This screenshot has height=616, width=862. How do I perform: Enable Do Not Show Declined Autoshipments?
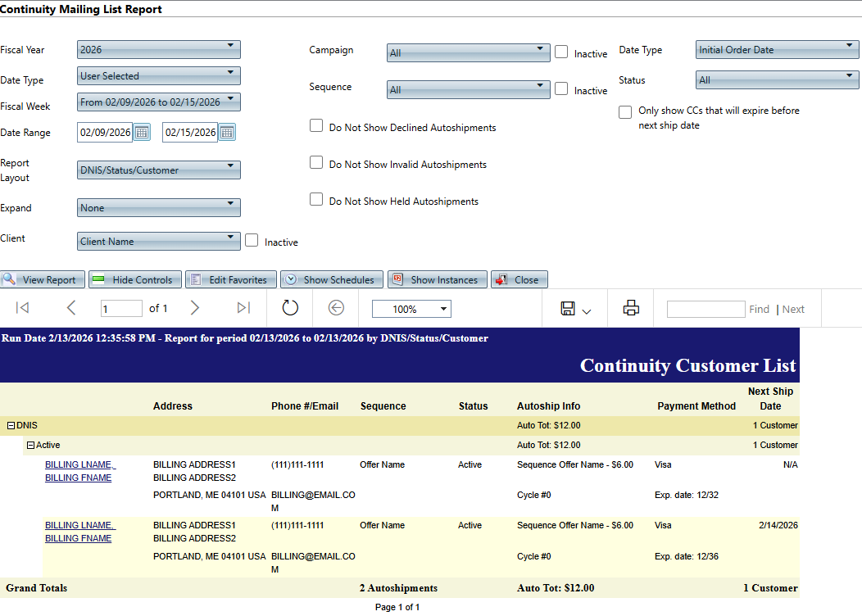tap(316, 126)
